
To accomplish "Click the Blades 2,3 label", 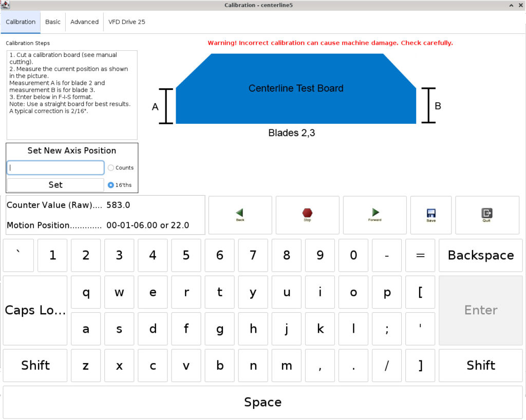I will tap(292, 133).
